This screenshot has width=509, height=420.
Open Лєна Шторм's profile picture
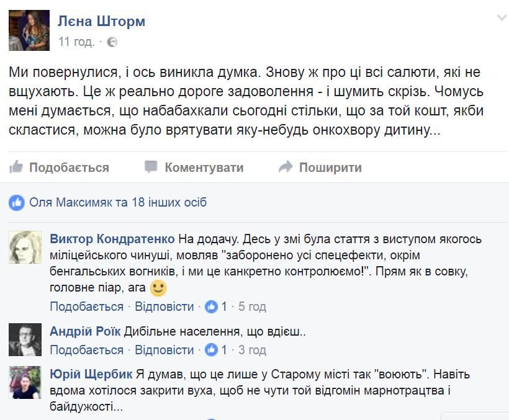coord(29,31)
